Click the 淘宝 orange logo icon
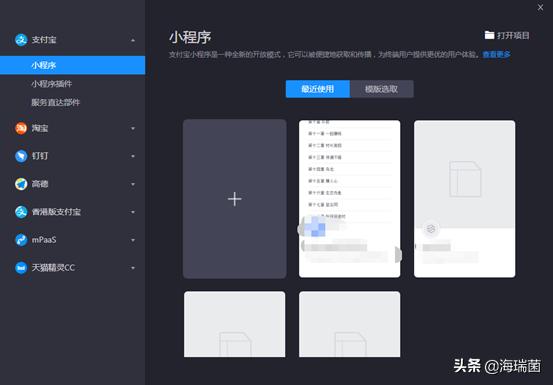The image size is (553, 385). [x=21, y=128]
